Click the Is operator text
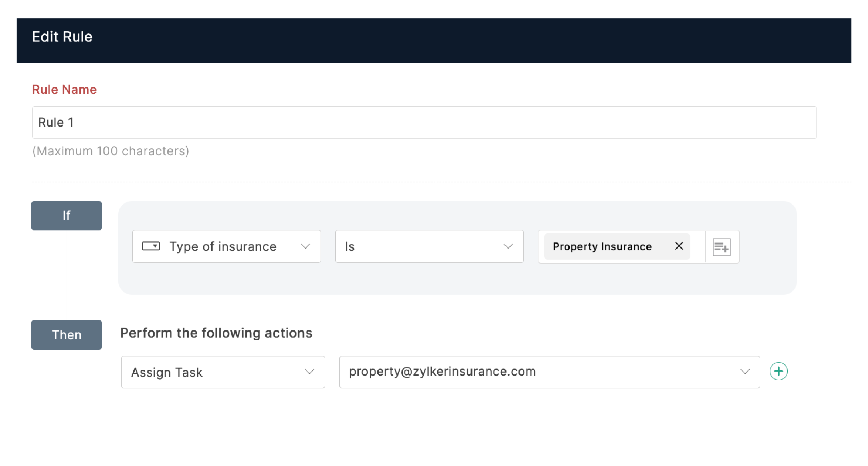The image size is (868, 466). tap(349, 247)
